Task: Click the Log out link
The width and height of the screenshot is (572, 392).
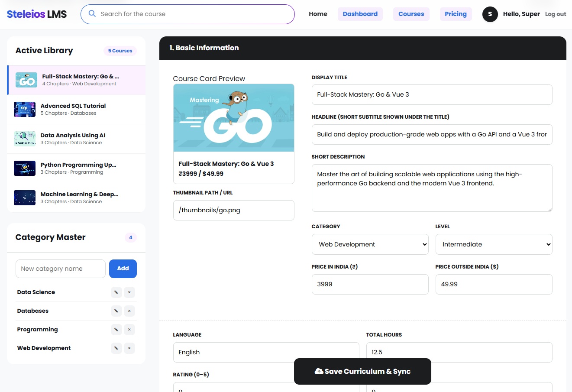Action: pyautogui.click(x=556, y=14)
